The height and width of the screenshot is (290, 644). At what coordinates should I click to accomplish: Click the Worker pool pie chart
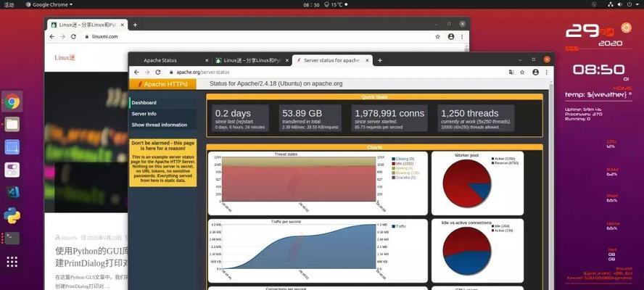(x=466, y=183)
